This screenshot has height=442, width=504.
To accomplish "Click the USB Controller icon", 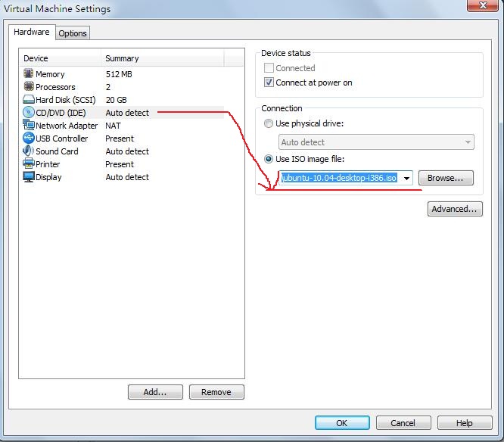I will (29, 138).
